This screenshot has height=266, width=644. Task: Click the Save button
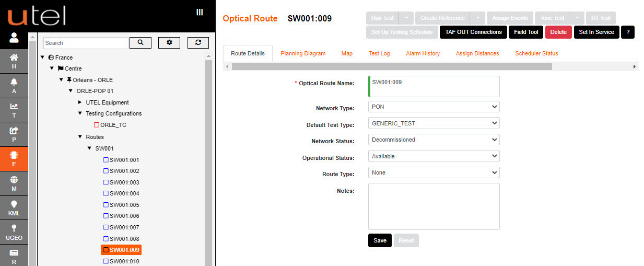pos(380,240)
